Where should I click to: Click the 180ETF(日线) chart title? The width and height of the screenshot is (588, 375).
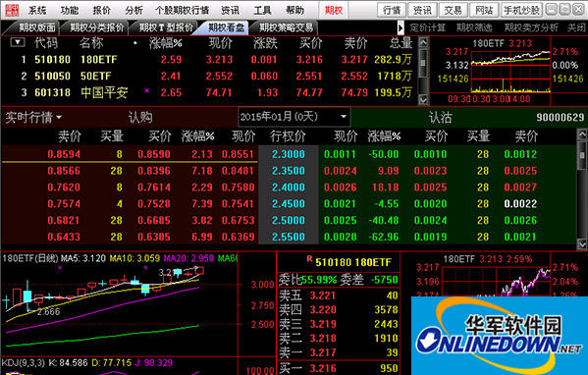coord(30,258)
